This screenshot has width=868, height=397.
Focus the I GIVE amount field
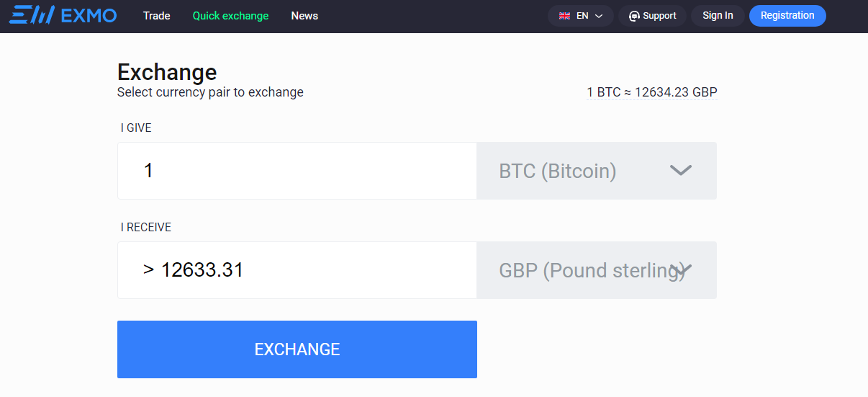pos(297,171)
